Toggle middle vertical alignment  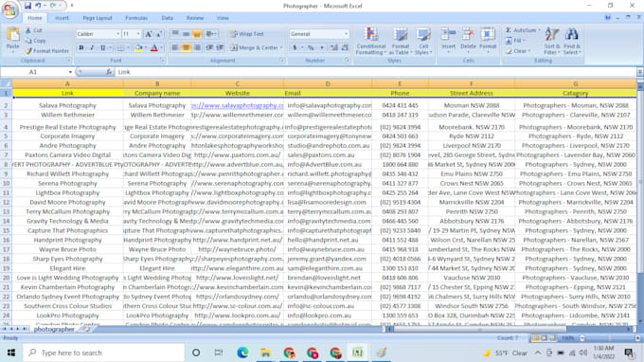point(186,34)
